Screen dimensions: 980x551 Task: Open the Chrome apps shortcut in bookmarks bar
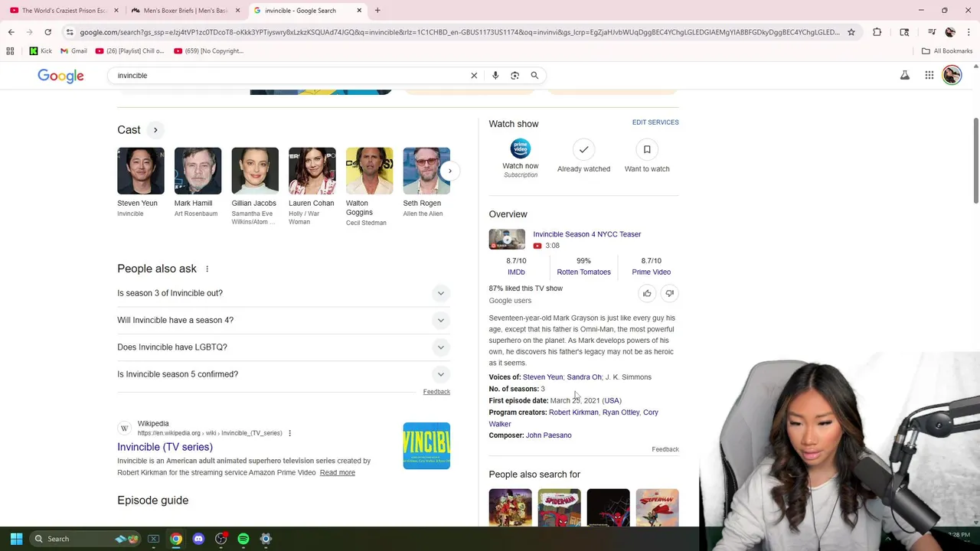click(x=10, y=51)
